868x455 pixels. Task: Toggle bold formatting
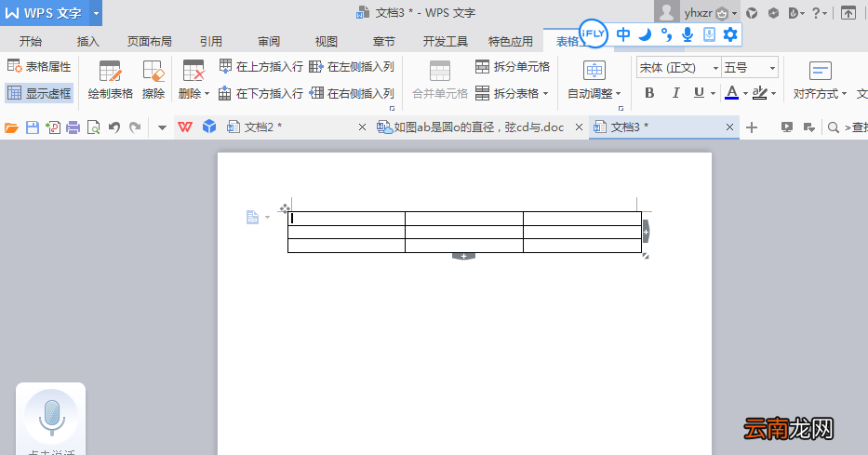(649, 93)
